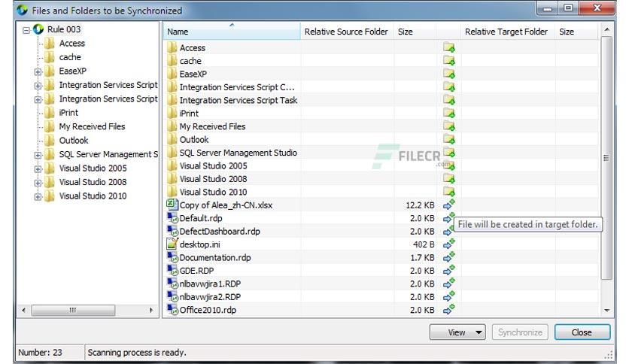Click the 402 B size cell
Image resolution: width=629 pixels, height=364 pixels.
tap(424, 244)
